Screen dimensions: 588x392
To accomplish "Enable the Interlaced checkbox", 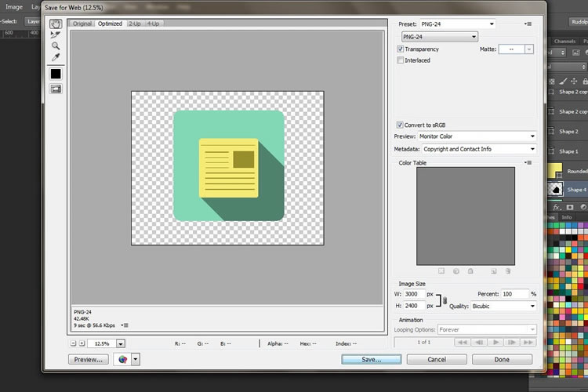I will 401,60.
